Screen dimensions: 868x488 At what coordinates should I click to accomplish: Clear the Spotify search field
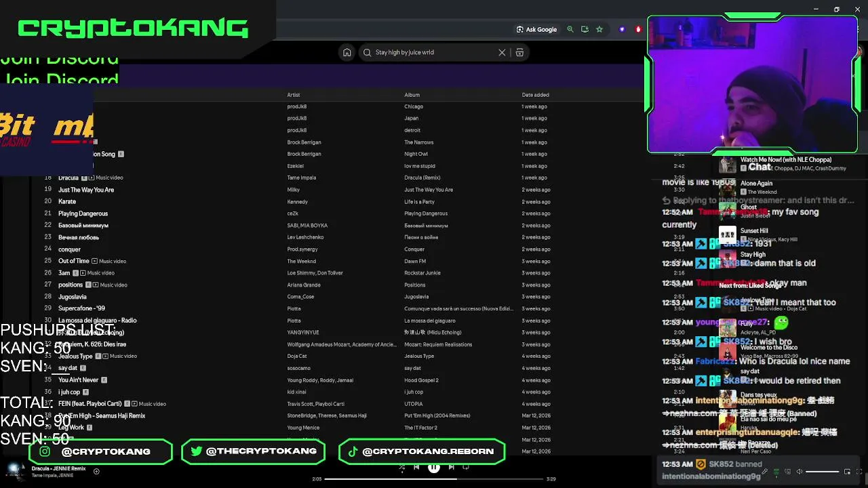click(502, 52)
